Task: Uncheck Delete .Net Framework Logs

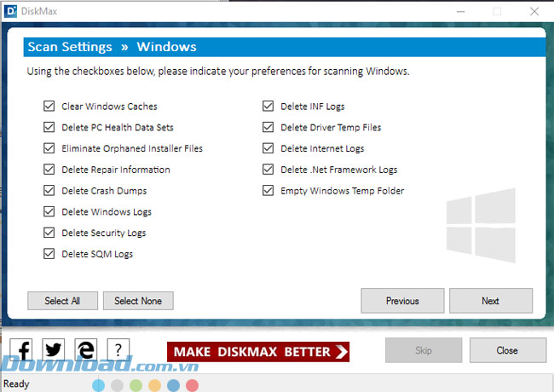Action: tap(268, 170)
